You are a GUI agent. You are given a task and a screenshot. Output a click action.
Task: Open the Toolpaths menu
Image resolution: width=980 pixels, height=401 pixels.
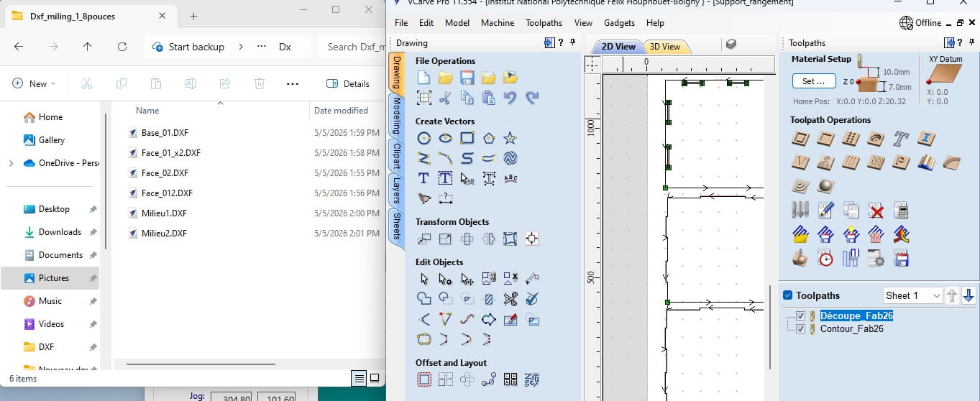click(544, 23)
